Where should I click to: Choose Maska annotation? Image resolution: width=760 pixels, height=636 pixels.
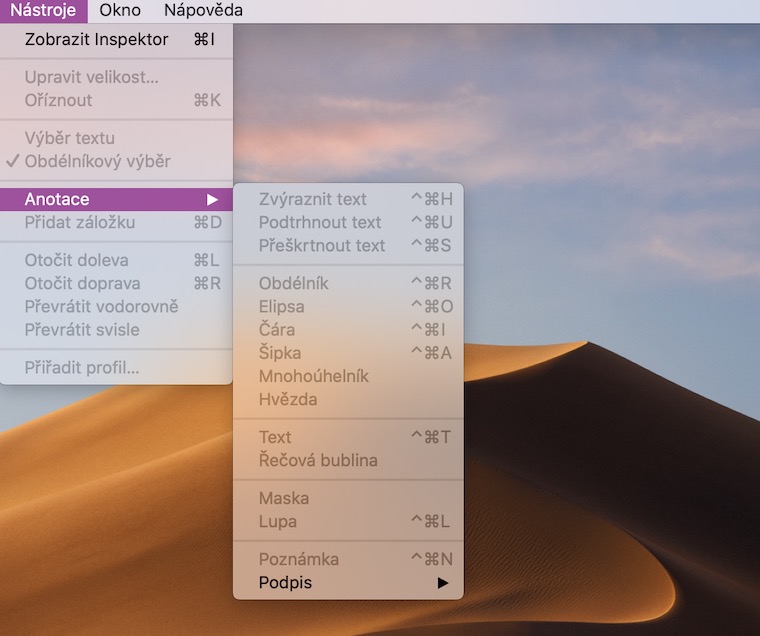pos(348,499)
